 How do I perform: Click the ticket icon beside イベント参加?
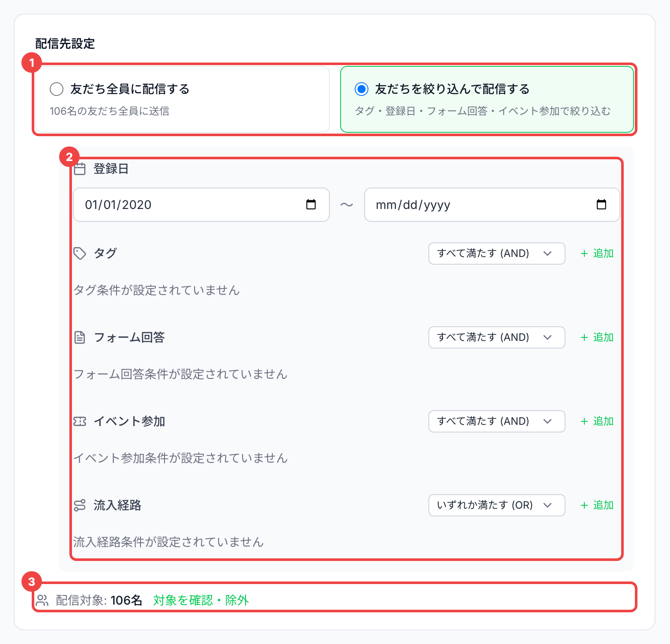[80, 421]
